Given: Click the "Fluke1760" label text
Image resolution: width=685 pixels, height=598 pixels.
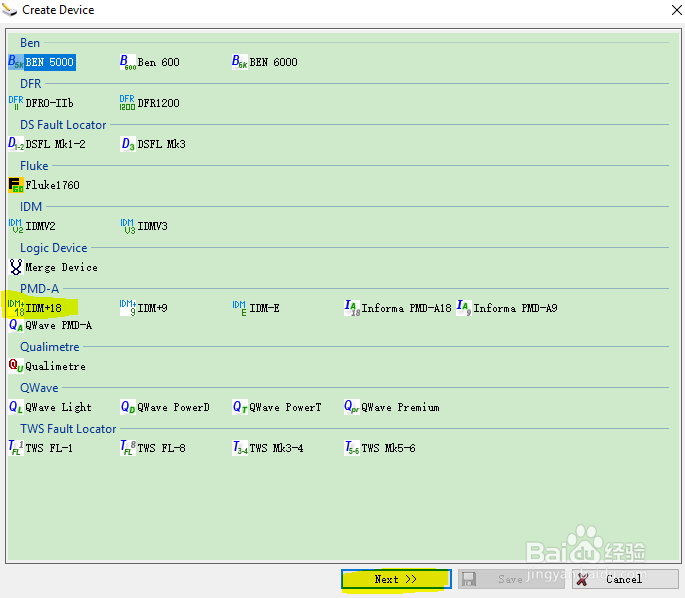Looking at the screenshot, I should pos(52,185).
